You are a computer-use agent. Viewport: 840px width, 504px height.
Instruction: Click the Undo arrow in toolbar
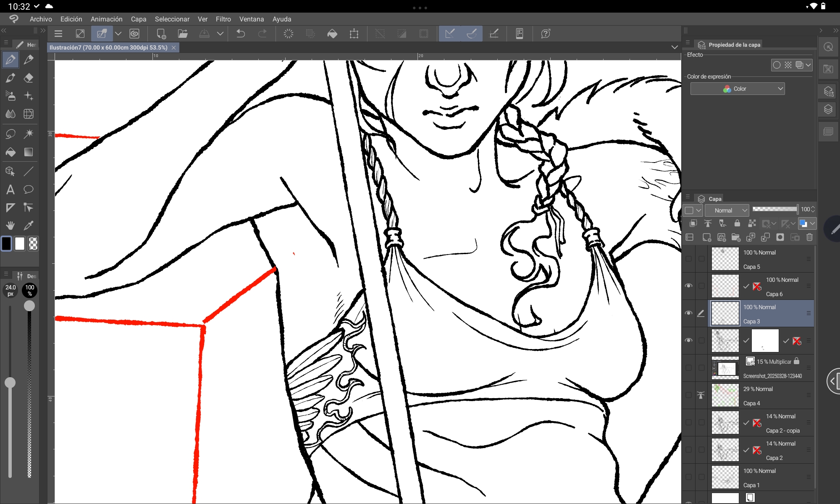241,34
